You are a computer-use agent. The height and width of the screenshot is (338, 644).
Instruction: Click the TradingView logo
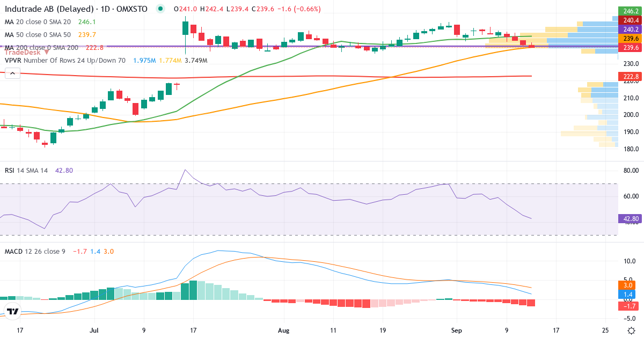(13, 311)
